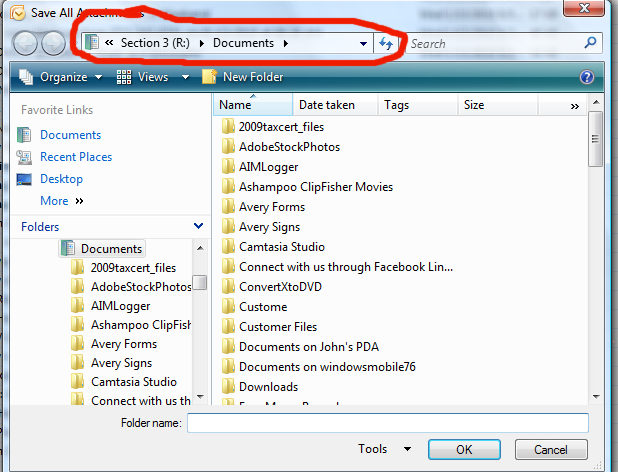
Task: Select Desktop in Favorite Links
Action: [61, 179]
